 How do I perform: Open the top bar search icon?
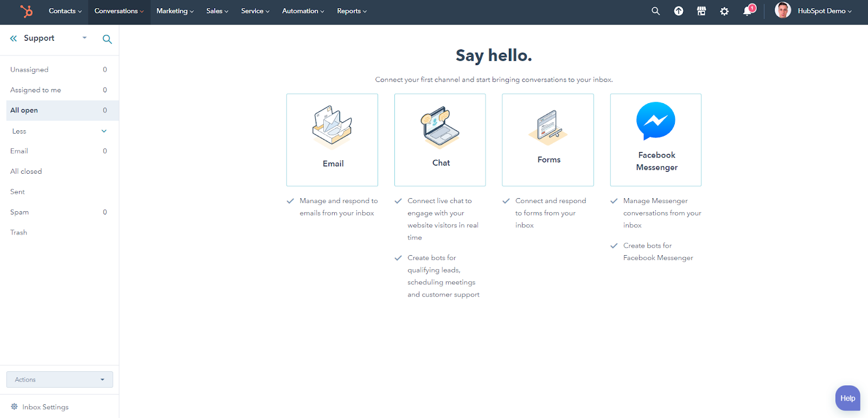(x=655, y=11)
